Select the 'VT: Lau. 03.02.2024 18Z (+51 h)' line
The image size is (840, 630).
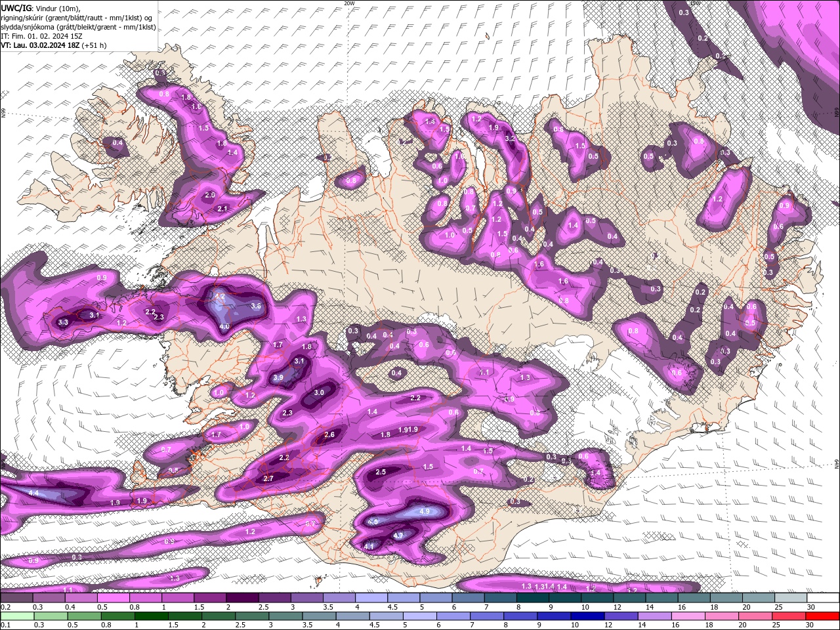point(54,45)
